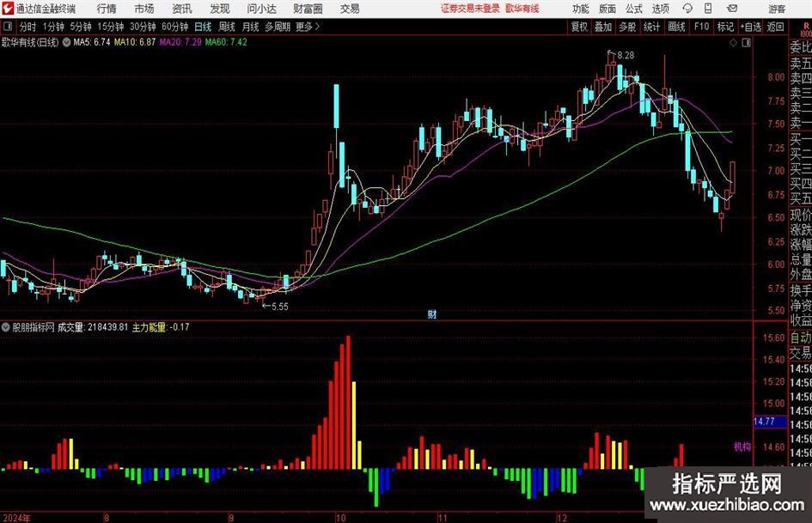Viewport: 812px width, 523px height.
Task: Open the 公式 menu
Action: pos(633,9)
